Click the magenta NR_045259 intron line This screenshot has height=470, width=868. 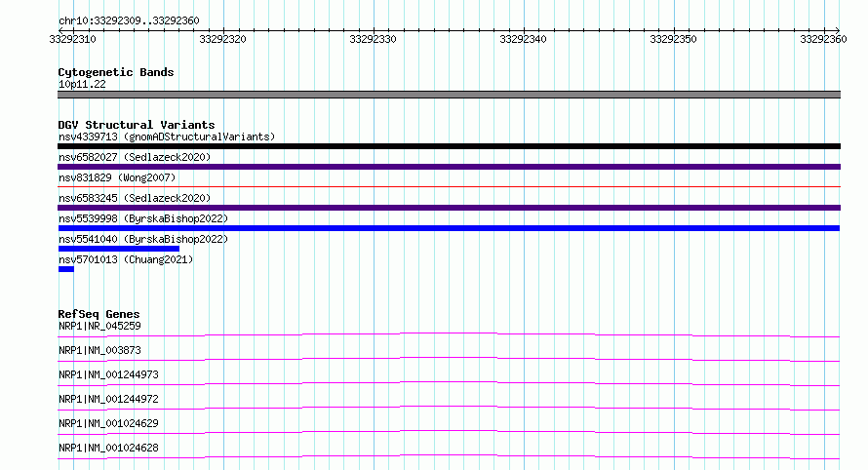(x=449, y=333)
